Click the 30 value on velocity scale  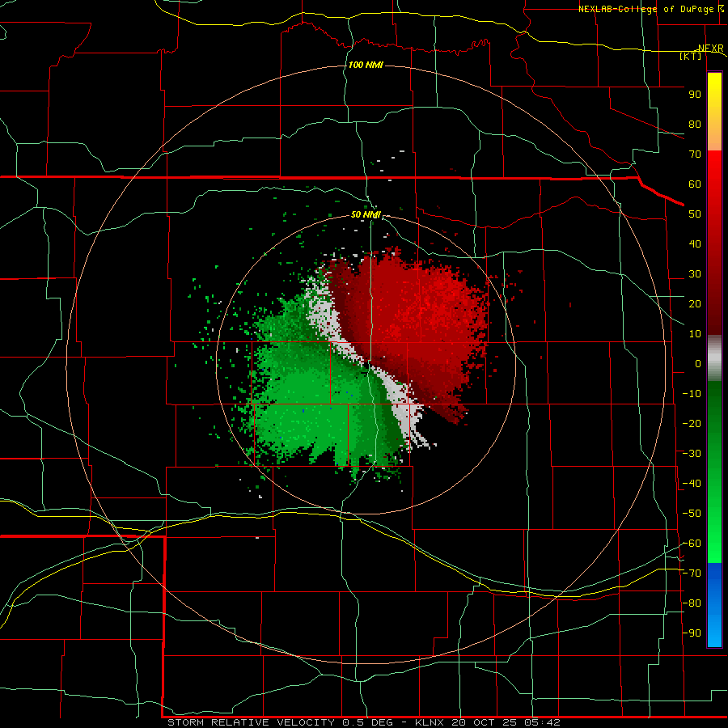point(695,274)
